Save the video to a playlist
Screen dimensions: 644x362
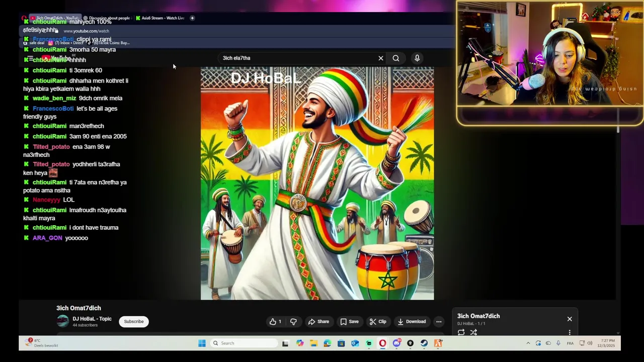click(349, 322)
